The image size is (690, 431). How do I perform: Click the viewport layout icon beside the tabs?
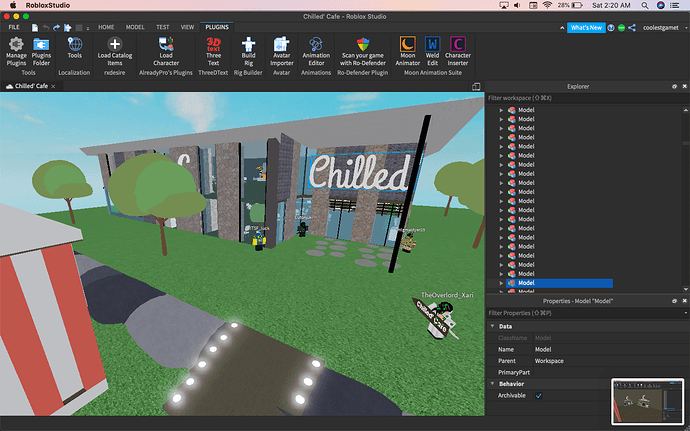[x=476, y=87]
